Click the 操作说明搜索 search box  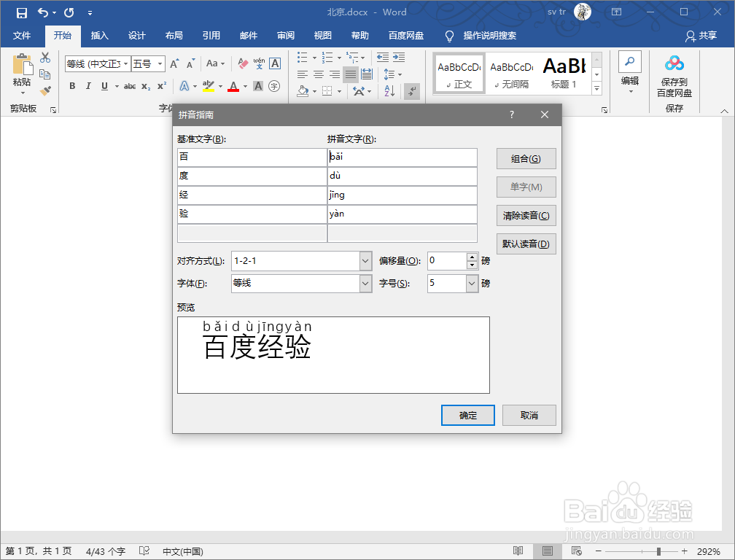pyautogui.click(x=490, y=36)
